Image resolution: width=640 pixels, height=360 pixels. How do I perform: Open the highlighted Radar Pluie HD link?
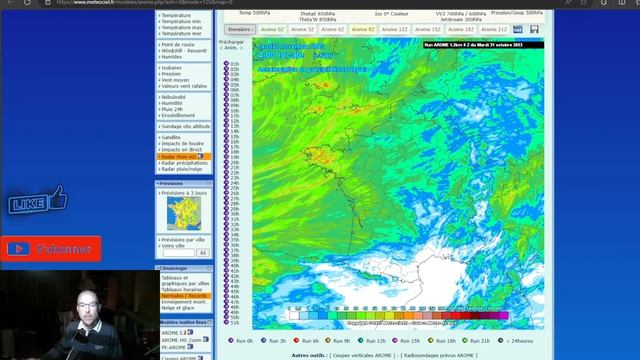(x=179, y=157)
